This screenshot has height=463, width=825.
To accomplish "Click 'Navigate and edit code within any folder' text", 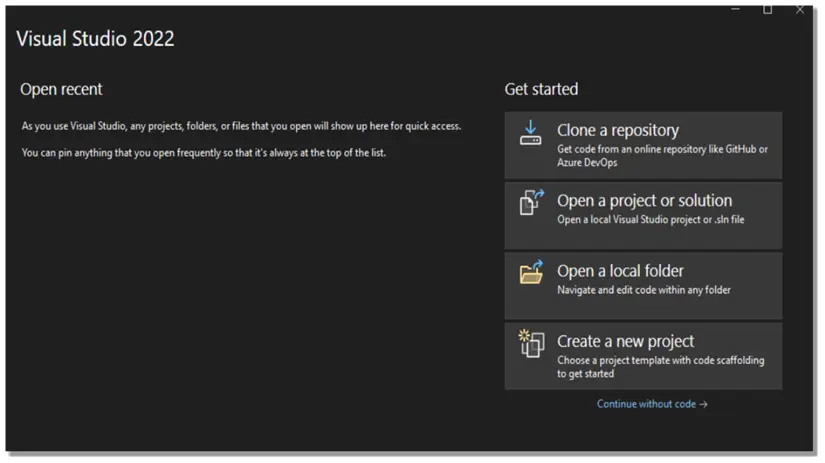I will coord(644,290).
